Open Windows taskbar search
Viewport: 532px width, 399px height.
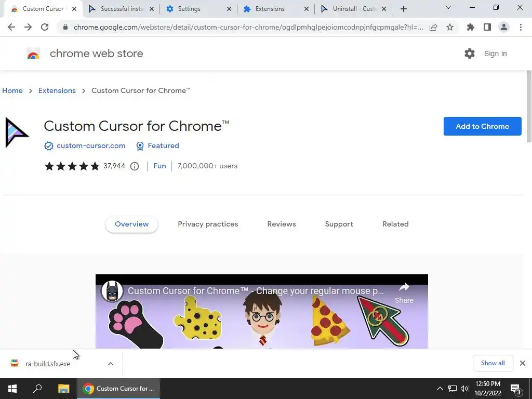coord(37,389)
